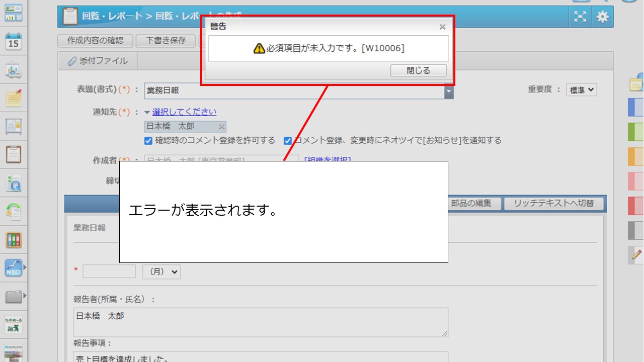Click the warning text 必須項目が未入力です。[W10006]
This screenshot has height=362, width=644.
click(335, 48)
